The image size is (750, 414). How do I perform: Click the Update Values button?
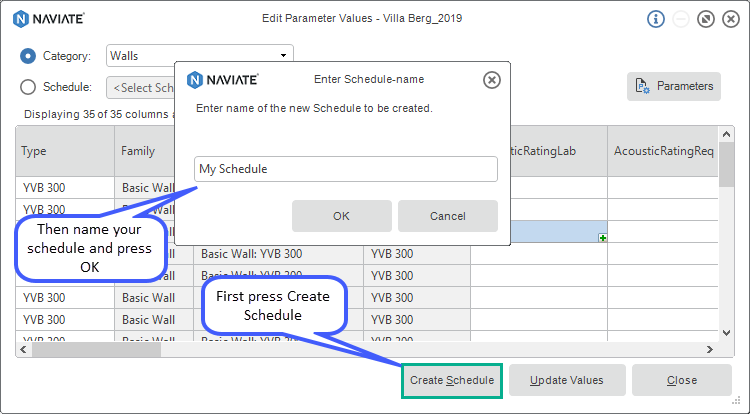click(x=567, y=380)
